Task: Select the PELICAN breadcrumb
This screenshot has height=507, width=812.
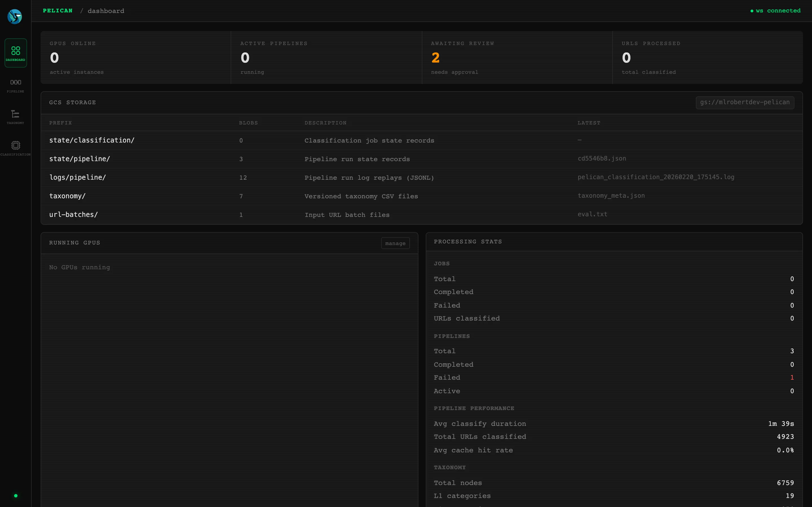Action: click(58, 10)
